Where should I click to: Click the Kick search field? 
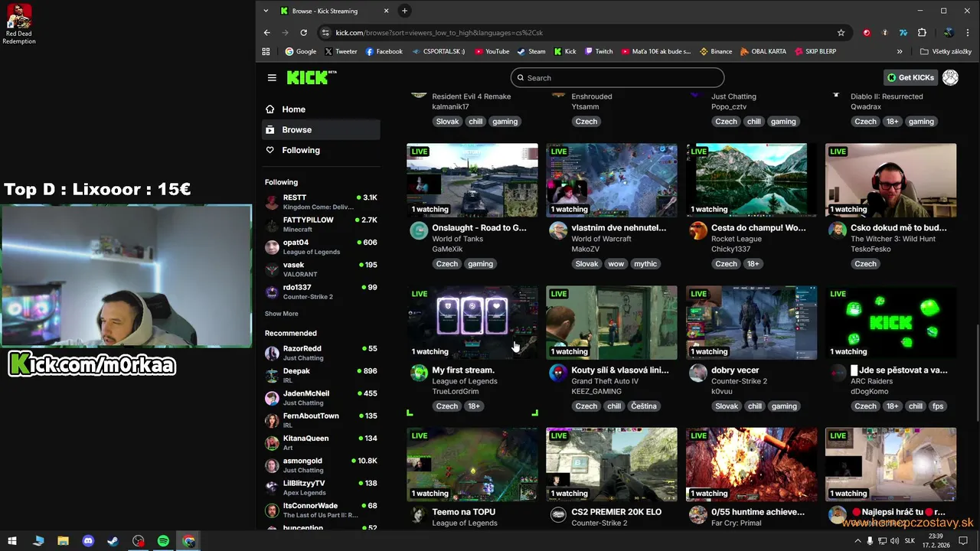(x=617, y=78)
